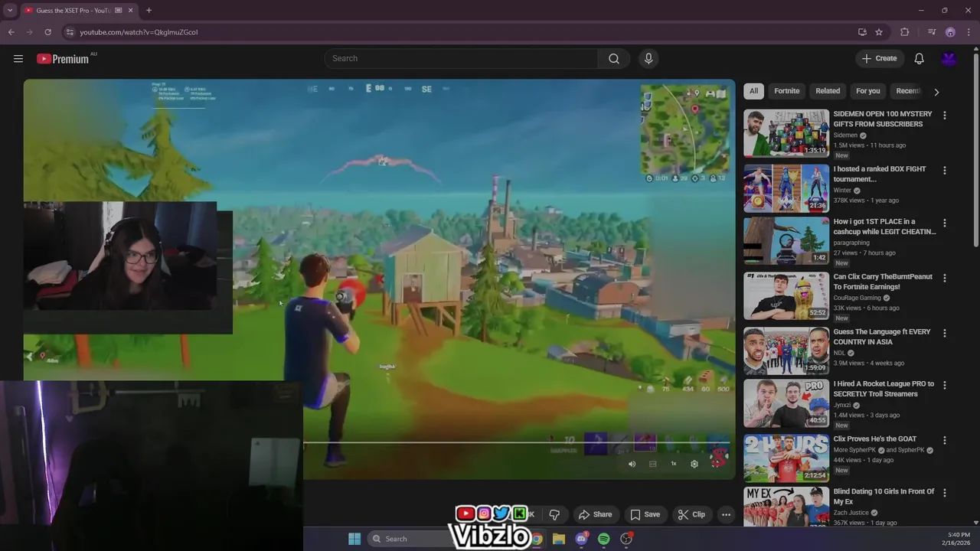980x551 pixels.
Task: View site information icon in address bar
Action: [x=70, y=32]
